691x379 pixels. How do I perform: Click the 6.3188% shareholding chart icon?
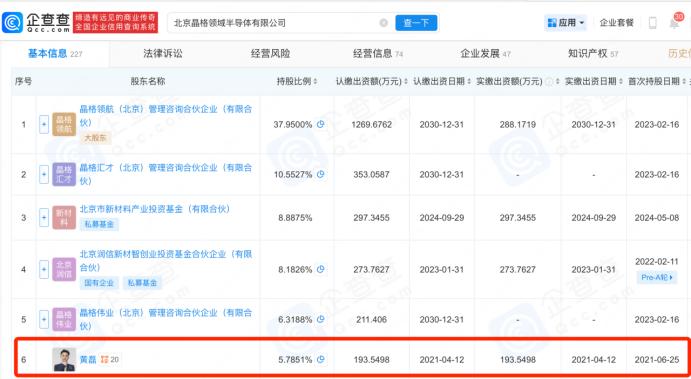tap(321, 319)
